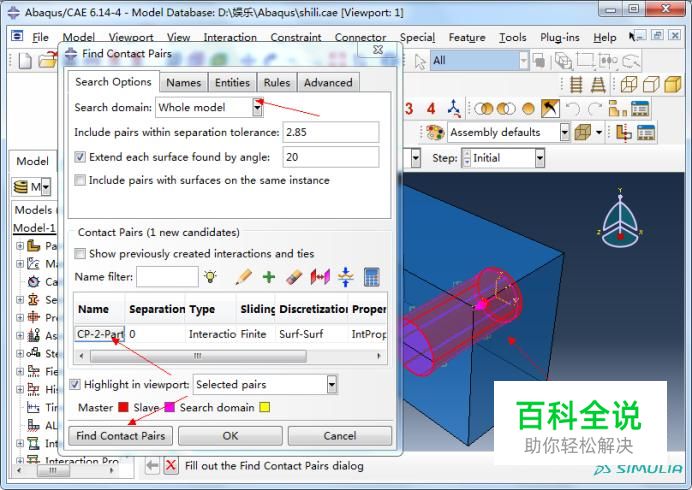The width and height of the screenshot is (692, 490).
Task: Expand the Steps tree node
Action: click(20, 354)
